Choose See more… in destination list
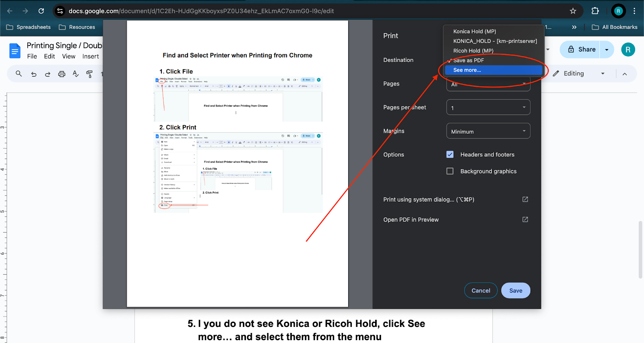The height and width of the screenshot is (343, 644). click(493, 70)
